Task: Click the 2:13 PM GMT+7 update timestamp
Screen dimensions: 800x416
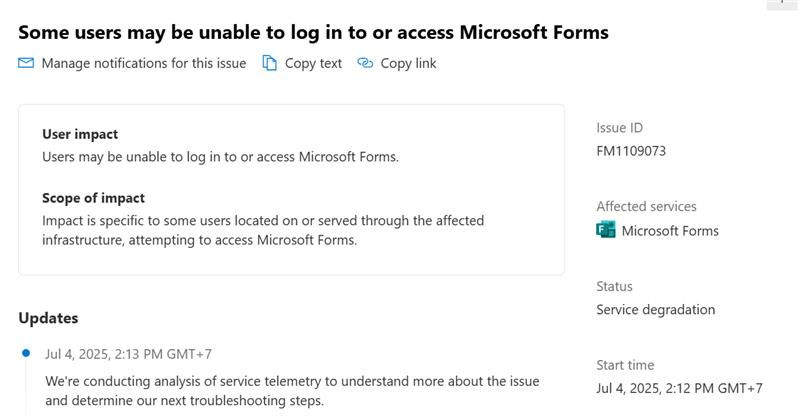Action: (x=128, y=354)
